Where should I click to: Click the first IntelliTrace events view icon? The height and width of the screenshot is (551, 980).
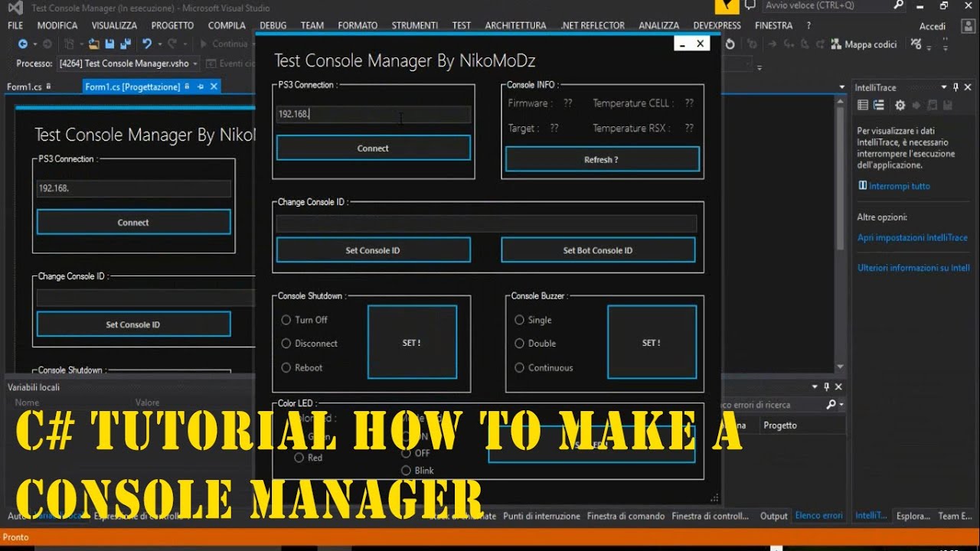point(863,106)
